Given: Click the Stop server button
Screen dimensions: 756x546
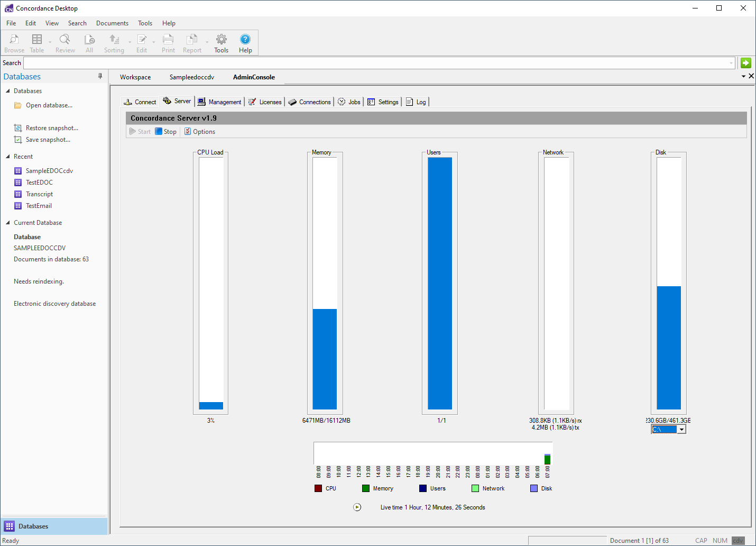Looking at the screenshot, I should 165,132.
